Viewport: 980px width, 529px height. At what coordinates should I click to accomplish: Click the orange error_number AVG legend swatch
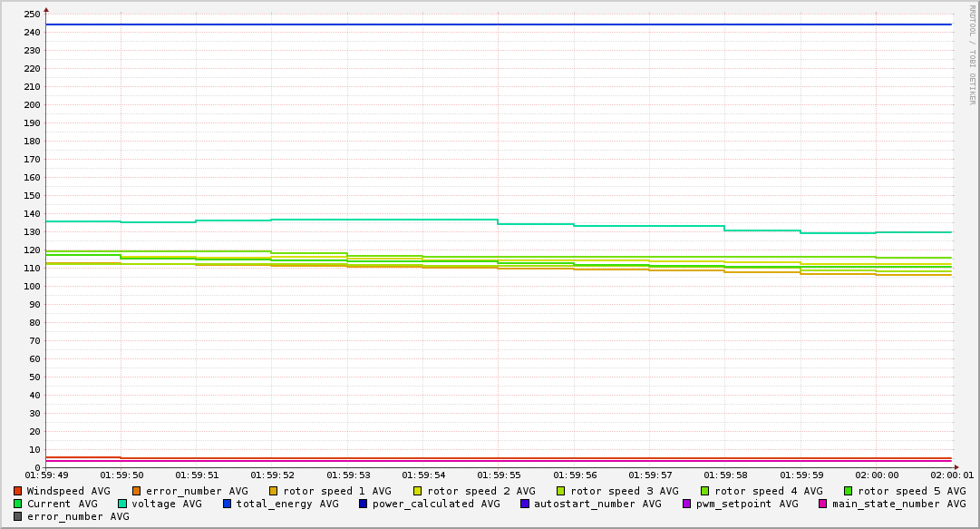point(137,491)
